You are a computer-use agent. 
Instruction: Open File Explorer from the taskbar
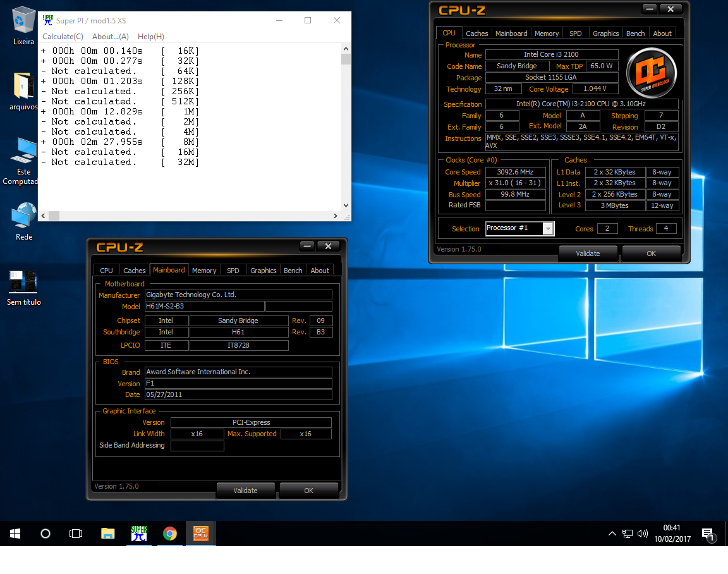click(107, 534)
